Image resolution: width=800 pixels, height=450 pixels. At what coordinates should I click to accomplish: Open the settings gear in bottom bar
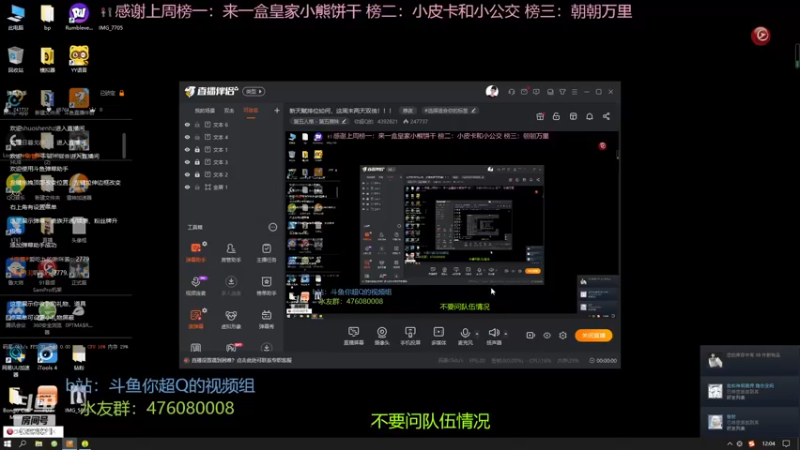click(x=563, y=335)
